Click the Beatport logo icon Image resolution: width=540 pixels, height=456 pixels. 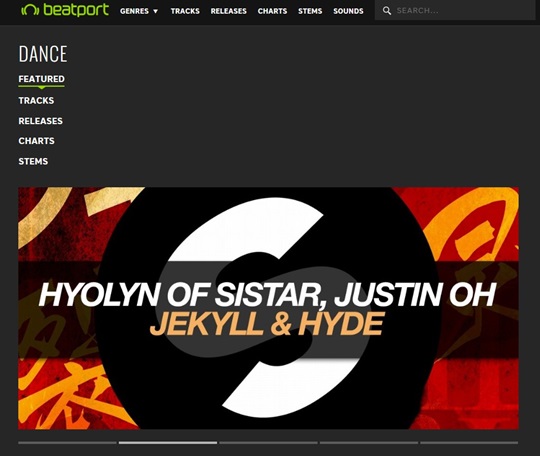(30, 10)
